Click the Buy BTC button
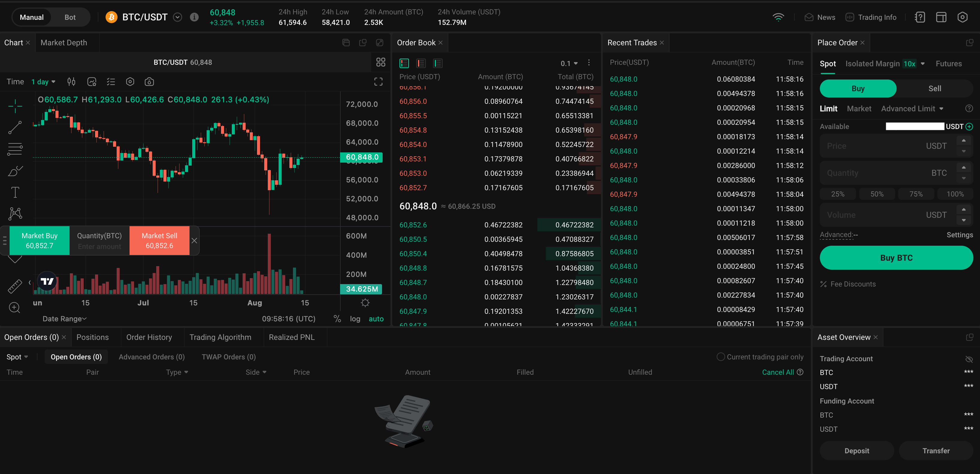 coord(896,258)
